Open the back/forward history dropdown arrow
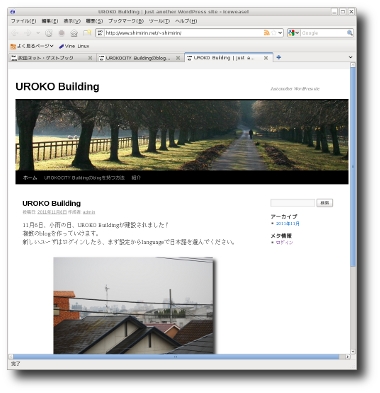380x393 pixels. (38, 33)
